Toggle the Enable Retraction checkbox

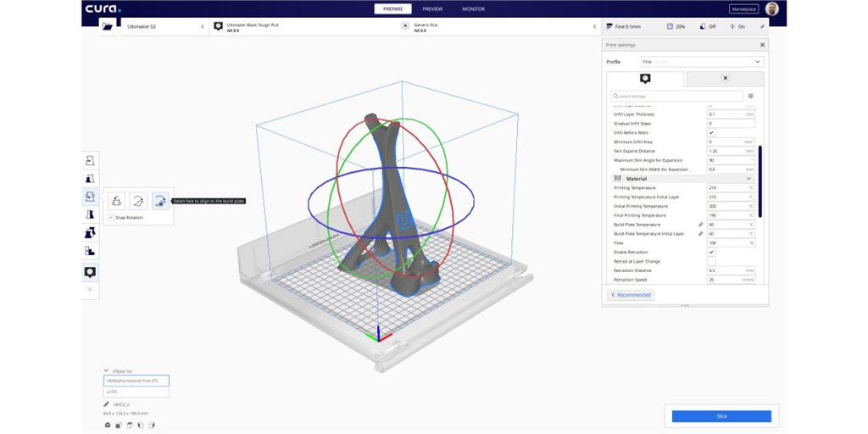711,252
